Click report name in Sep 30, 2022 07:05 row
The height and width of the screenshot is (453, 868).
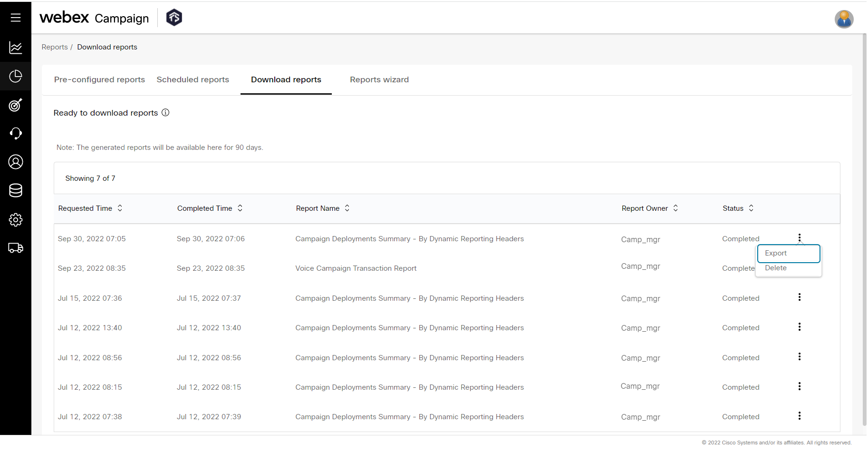point(409,239)
